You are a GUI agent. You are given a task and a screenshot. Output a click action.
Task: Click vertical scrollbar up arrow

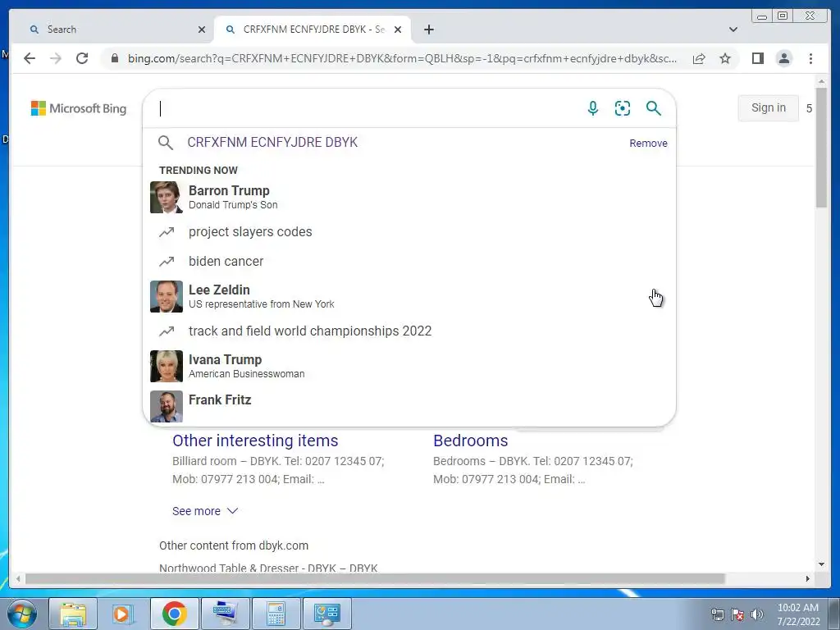click(x=821, y=81)
